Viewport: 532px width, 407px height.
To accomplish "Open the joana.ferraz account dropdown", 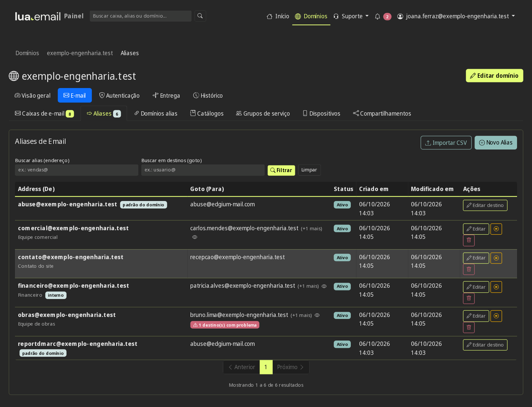I will pos(456,16).
